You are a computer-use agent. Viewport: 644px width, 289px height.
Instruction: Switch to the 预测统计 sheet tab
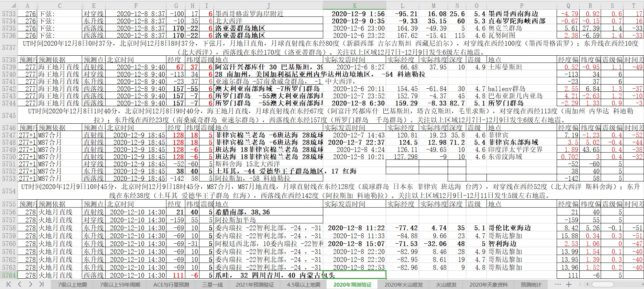click(531, 285)
